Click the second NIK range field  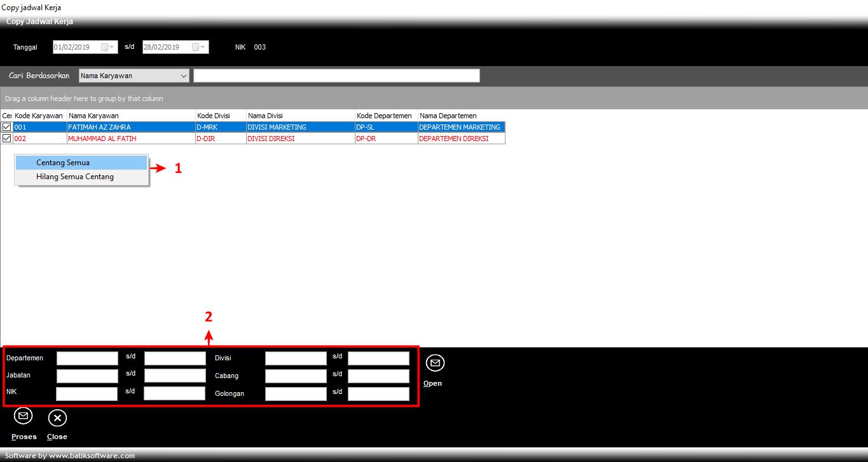pos(175,393)
